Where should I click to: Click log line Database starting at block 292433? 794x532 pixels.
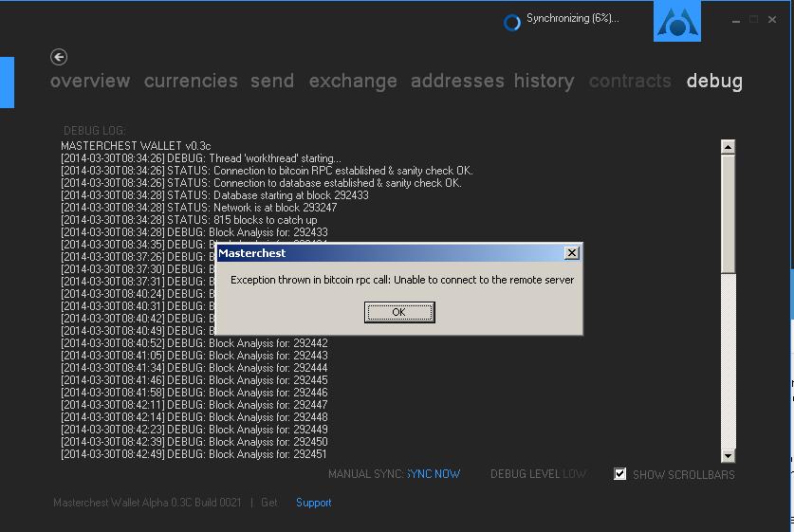(214, 195)
